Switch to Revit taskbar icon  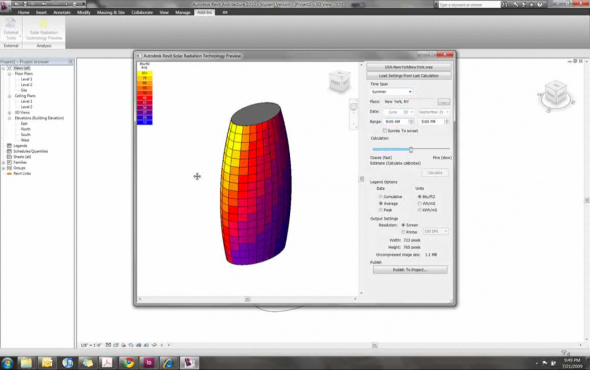[189, 363]
